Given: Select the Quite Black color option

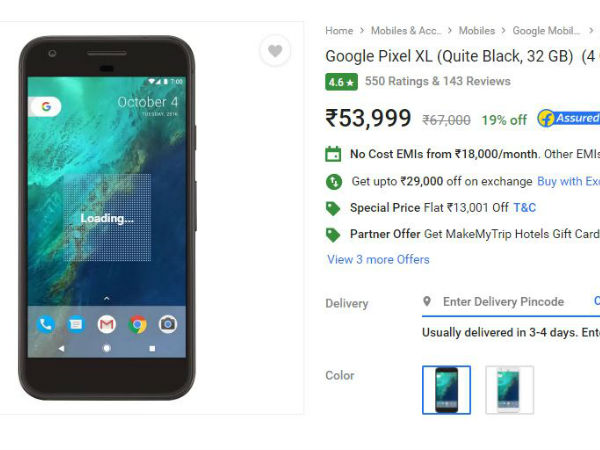Looking at the screenshot, I should point(446,390).
